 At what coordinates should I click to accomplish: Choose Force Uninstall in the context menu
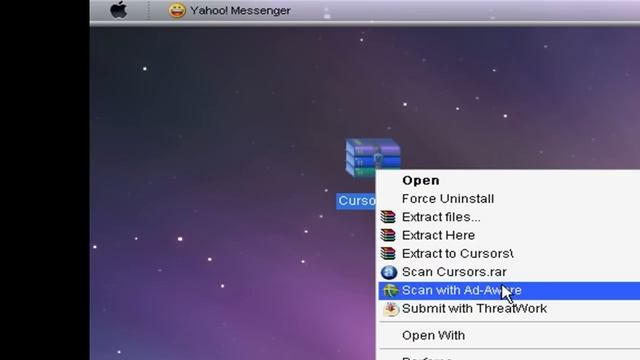tap(448, 199)
